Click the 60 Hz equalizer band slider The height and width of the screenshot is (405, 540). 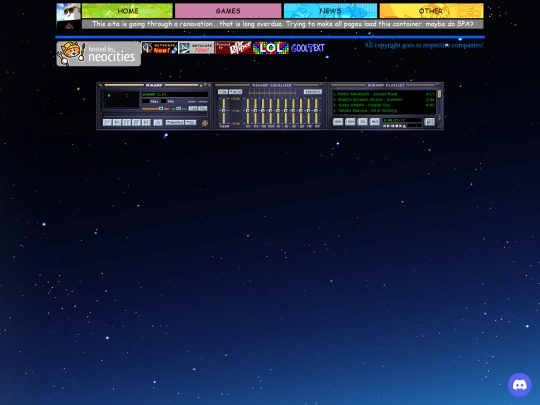pos(248,111)
